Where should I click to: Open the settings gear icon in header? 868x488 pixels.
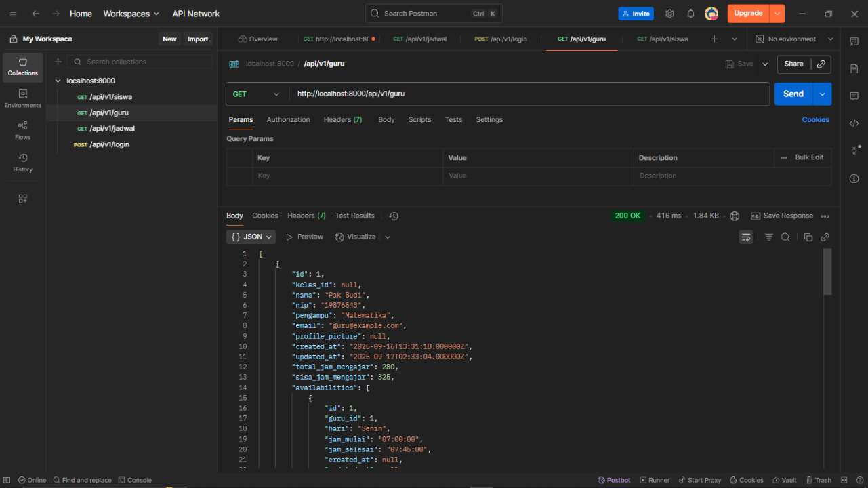pos(669,14)
